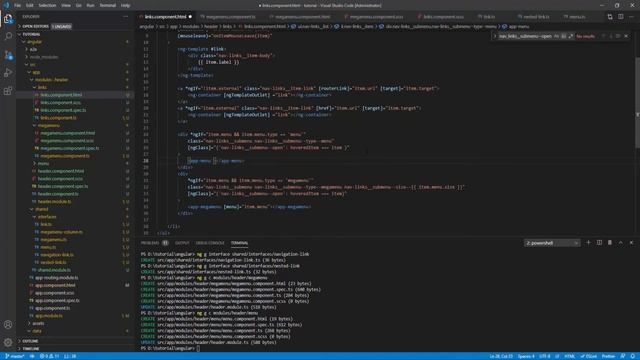Image resolution: width=640 pixels, height=360 pixels.
Task: Click Spaces: 4 indentation in status bar
Action: coord(526,356)
